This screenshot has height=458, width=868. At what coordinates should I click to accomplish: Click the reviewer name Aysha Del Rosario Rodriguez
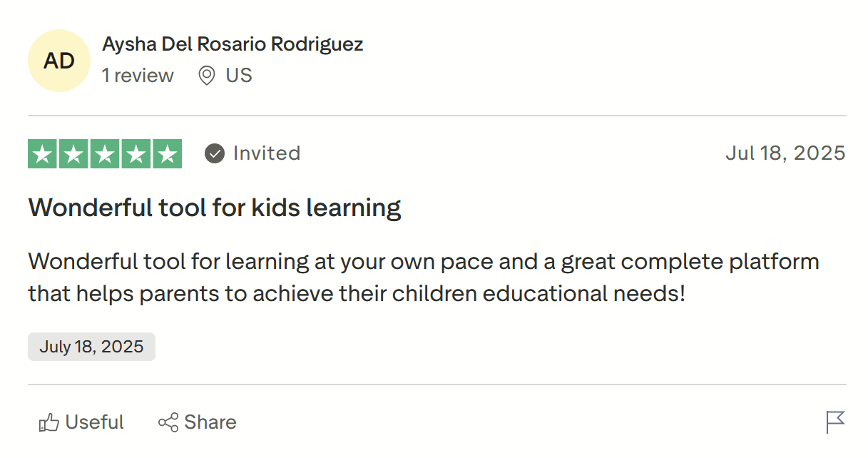click(232, 44)
